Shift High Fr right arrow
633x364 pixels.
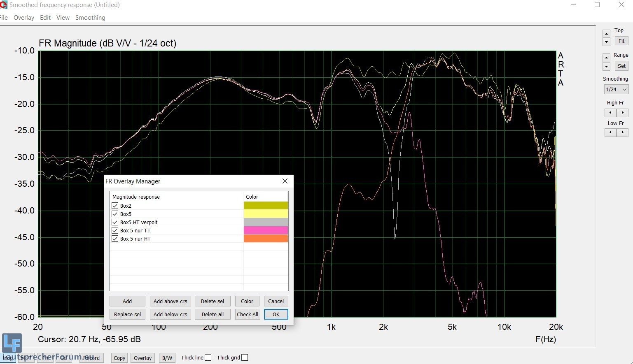[x=622, y=113]
